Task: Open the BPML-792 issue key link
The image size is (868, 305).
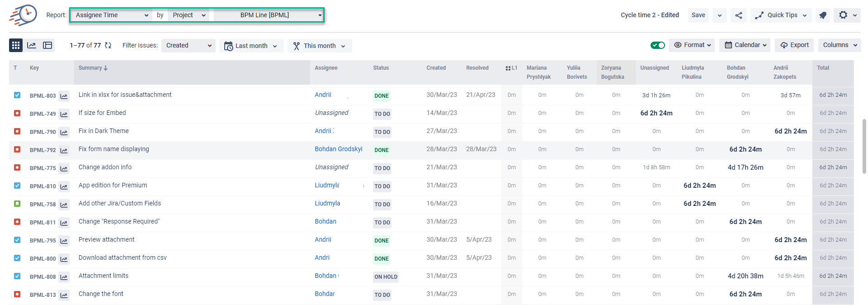Action: (43, 150)
